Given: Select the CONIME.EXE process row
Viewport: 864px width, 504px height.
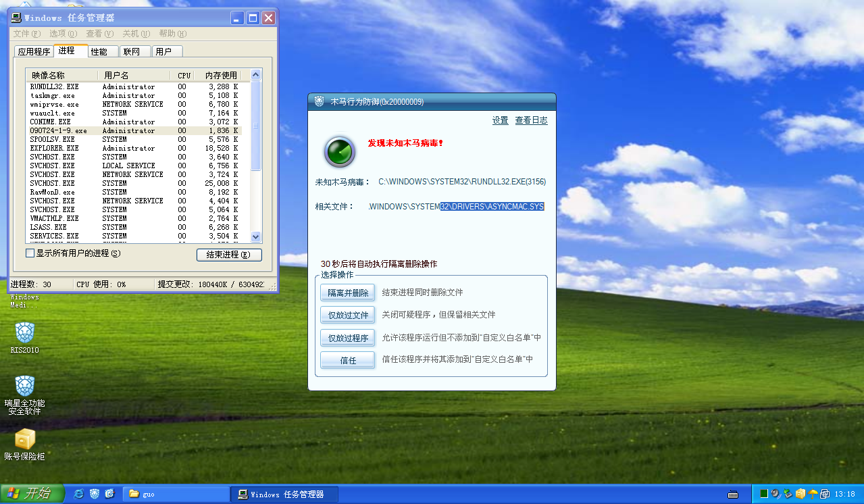Looking at the screenshot, I should [x=135, y=122].
